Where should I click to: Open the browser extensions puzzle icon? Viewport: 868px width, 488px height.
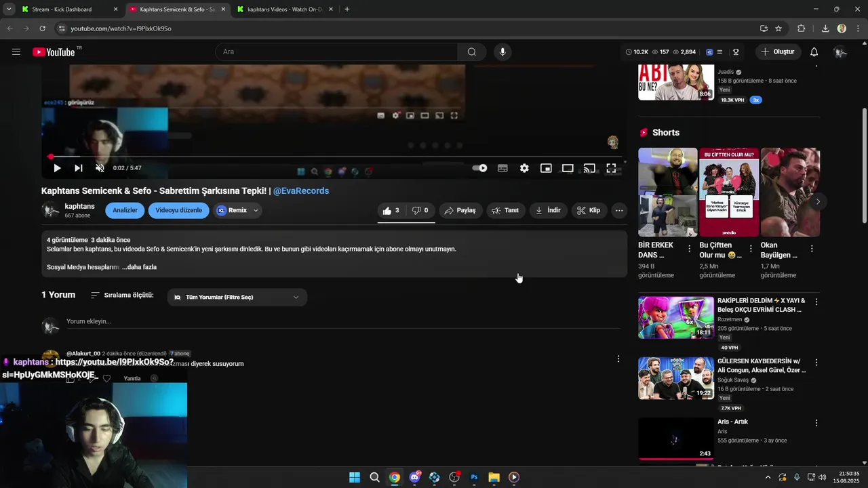click(x=802, y=28)
